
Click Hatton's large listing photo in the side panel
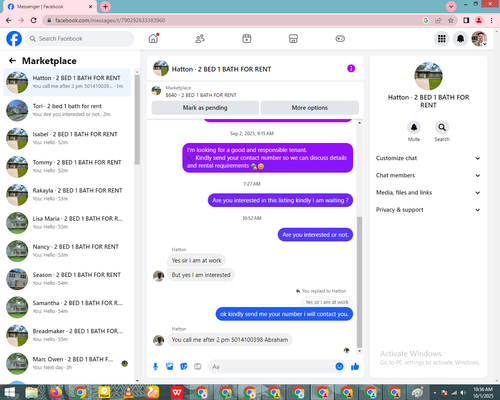point(428,76)
